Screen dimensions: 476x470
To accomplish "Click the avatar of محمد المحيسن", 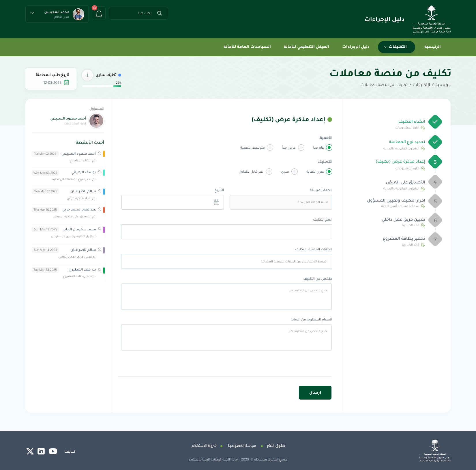I will pos(78,14).
